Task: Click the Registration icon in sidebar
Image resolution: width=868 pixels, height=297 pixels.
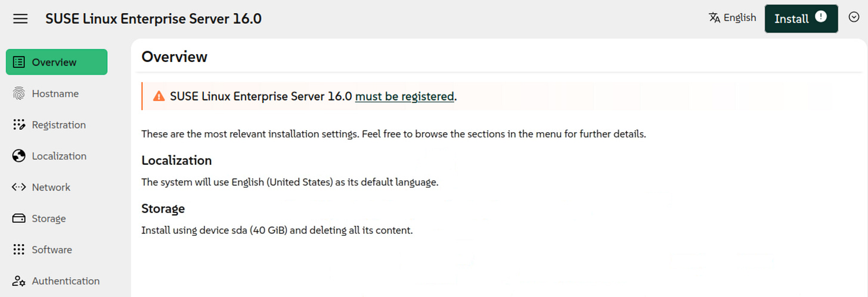Action: coord(19,124)
